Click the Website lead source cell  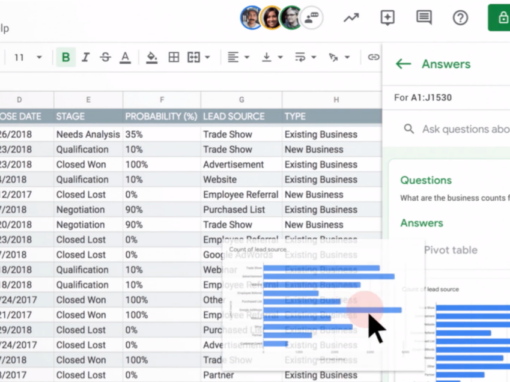pos(241,179)
